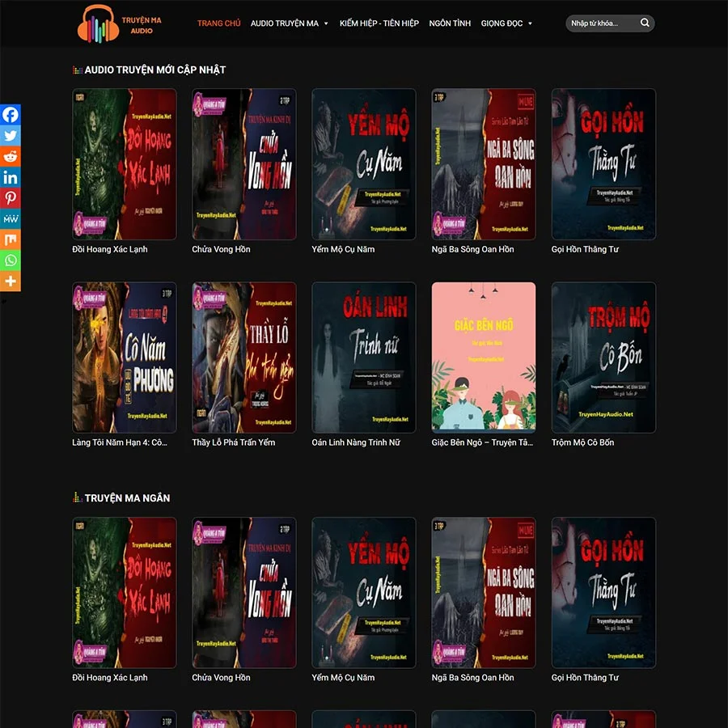Share to Reddit using the sidebar icon
Image resolution: width=728 pixels, height=728 pixels.
[x=10, y=156]
